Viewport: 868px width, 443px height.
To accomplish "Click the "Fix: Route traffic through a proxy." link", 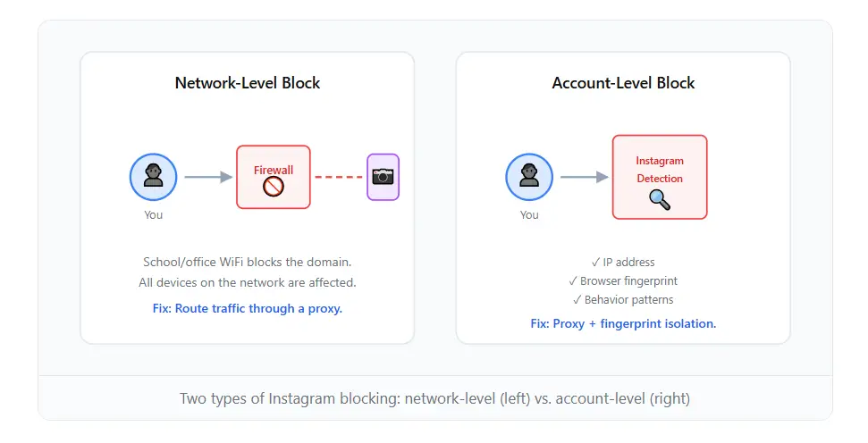I will point(248,308).
